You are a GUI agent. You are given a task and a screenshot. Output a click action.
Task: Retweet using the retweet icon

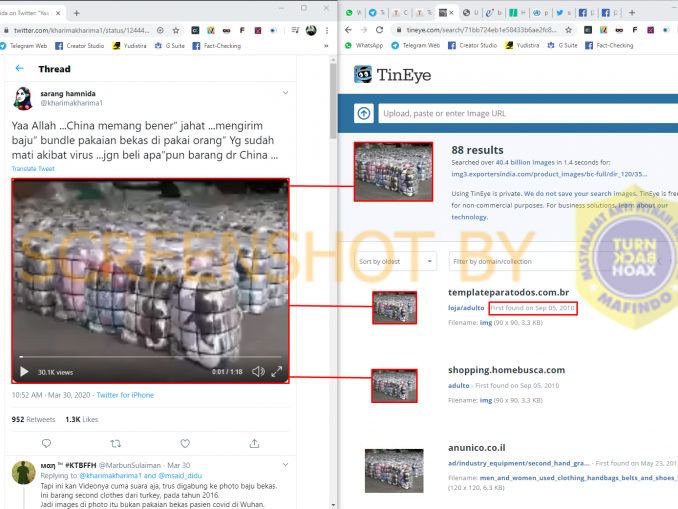[x=115, y=443]
